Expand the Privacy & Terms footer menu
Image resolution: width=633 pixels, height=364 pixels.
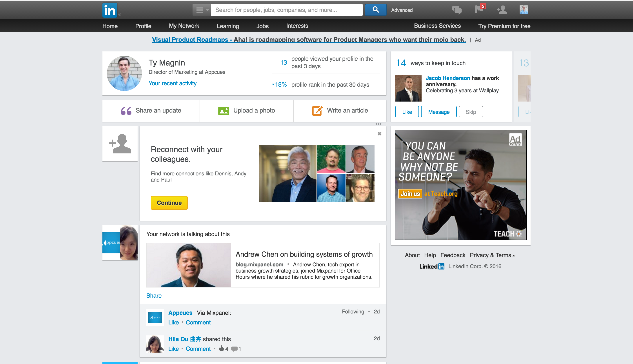[x=492, y=255]
